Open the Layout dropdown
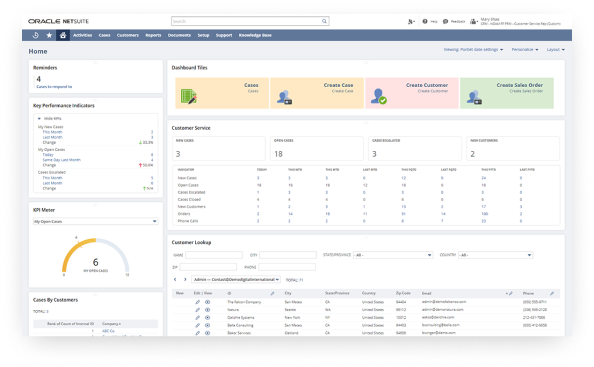Screen dimensions: 594x367 pos(555,50)
